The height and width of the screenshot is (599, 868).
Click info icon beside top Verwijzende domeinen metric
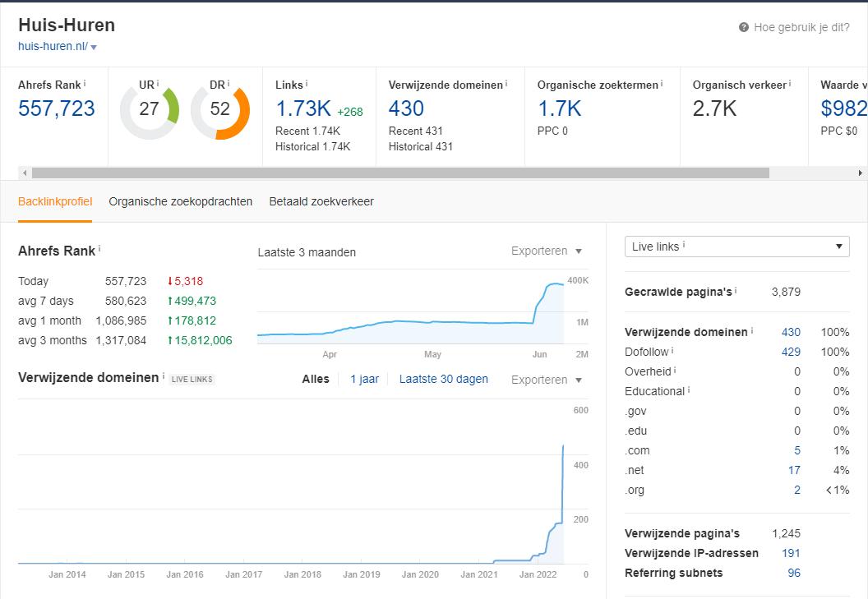point(506,84)
